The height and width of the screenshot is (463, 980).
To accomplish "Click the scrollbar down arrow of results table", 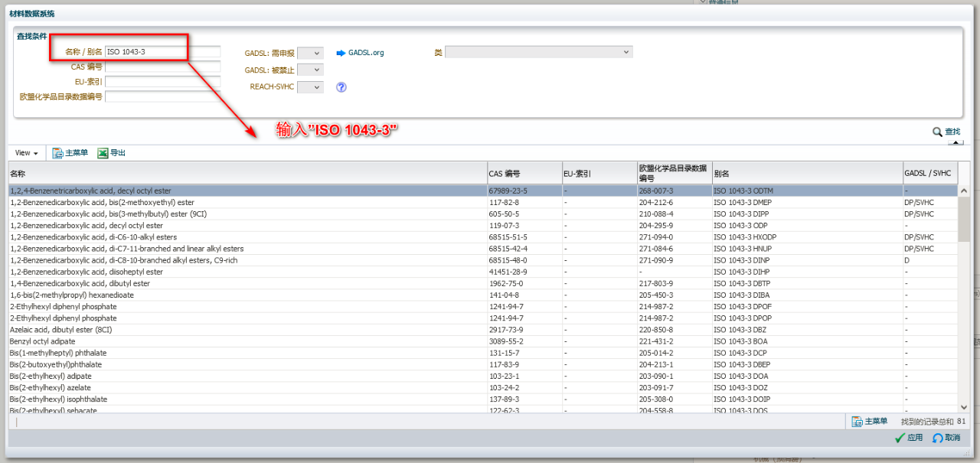I will pyautogui.click(x=964, y=407).
